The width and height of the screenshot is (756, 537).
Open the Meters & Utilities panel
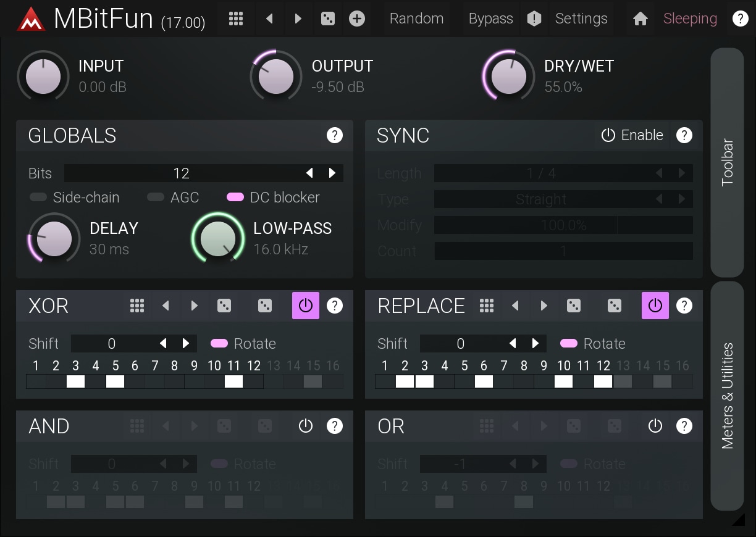[727, 395]
